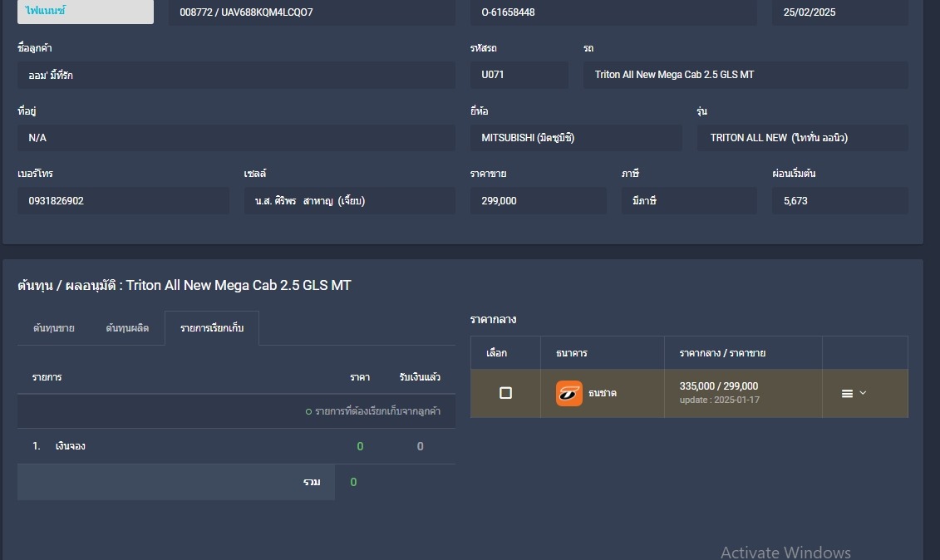Click the phone number field 0931826902
The image size is (940, 560).
[x=123, y=201]
